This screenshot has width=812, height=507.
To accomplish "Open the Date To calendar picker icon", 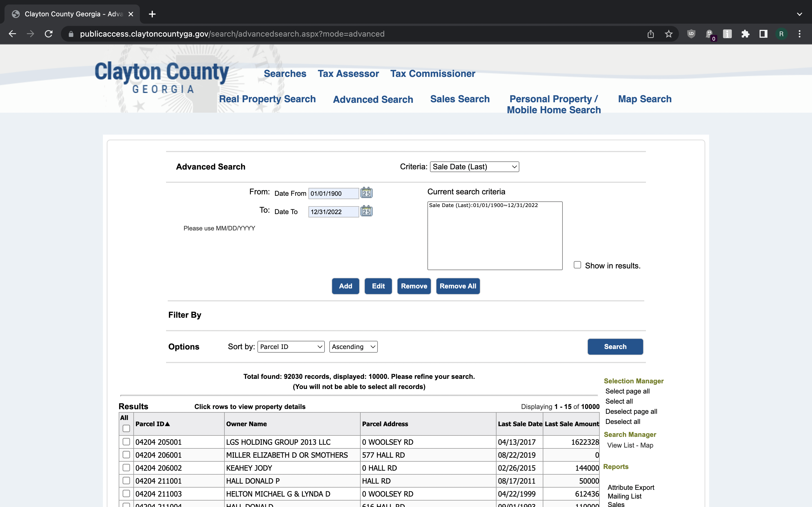I will coord(367,211).
